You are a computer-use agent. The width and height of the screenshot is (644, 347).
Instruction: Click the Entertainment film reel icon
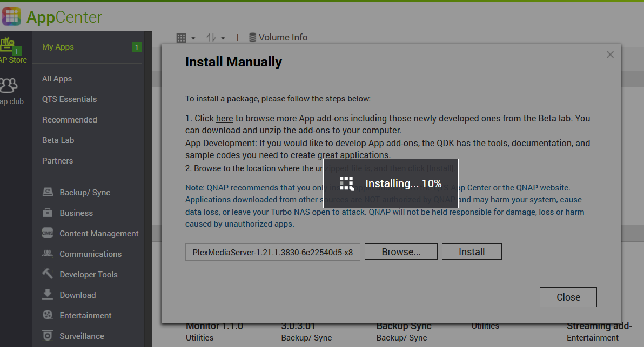point(48,315)
